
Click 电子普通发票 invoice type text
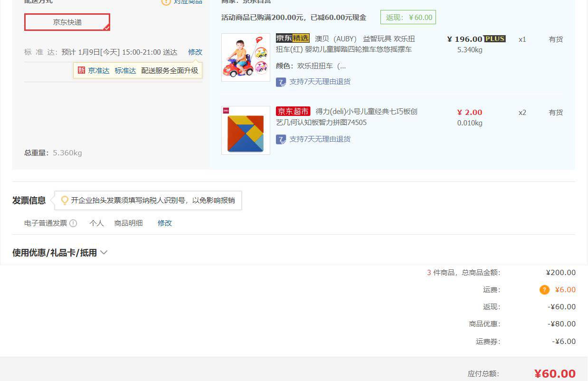pyautogui.click(x=46, y=223)
